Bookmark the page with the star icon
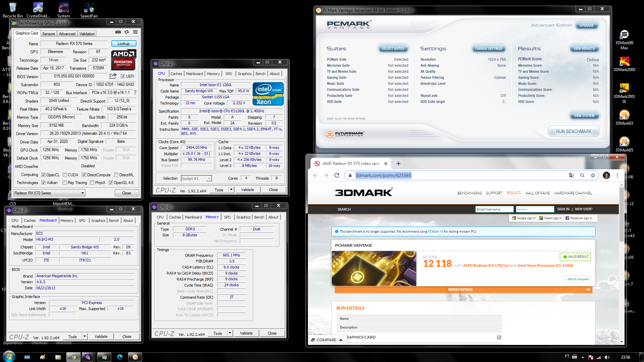644x362 pixels. 593,175
